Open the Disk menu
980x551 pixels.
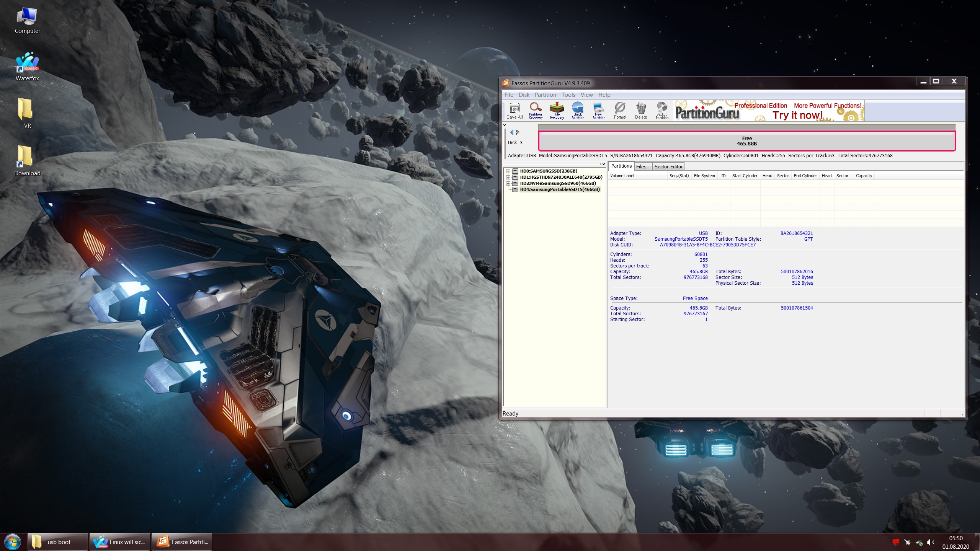pyautogui.click(x=524, y=95)
